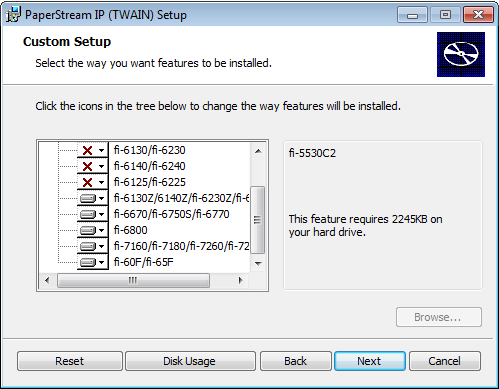Image resolution: width=499 pixels, height=389 pixels.
Task: Select the fi-7160/fi-7180/fi-7260 tree entry
Action: click(181, 246)
